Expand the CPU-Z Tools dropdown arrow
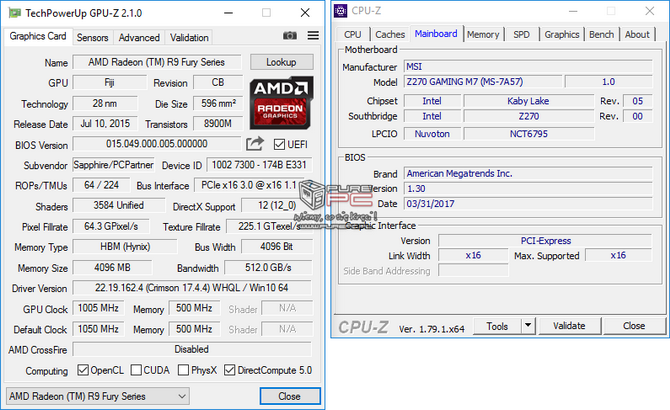670x410 pixels. coord(528,326)
